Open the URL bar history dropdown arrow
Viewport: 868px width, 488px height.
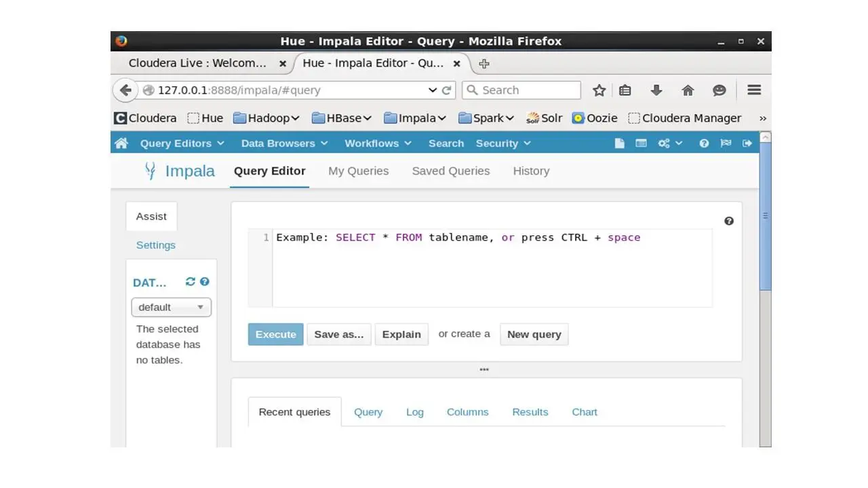click(x=433, y=90)
